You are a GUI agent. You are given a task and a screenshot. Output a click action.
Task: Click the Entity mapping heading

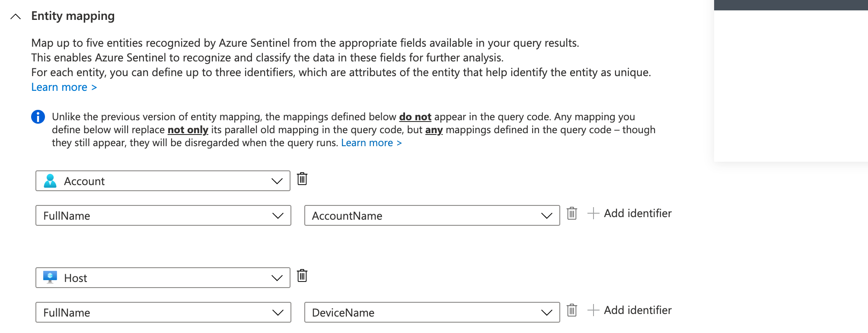pos(73,16)
